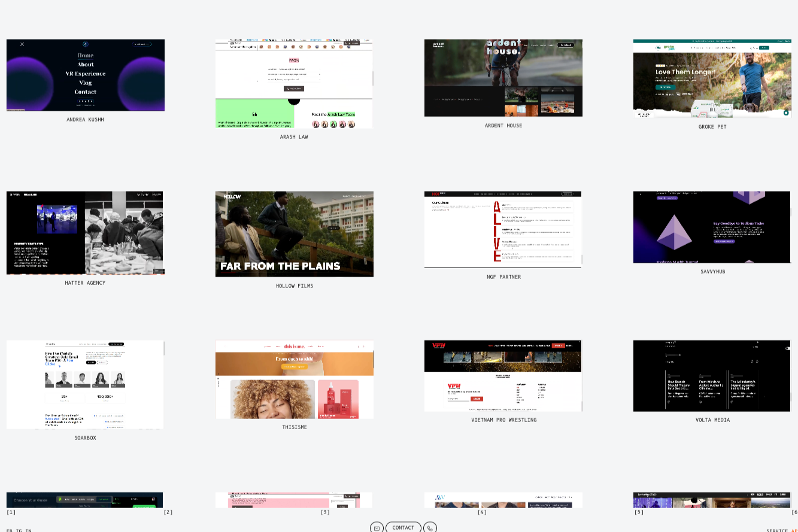This screenshot has height=532, width=798.
Task: Go to page [1]
Action: (x=11, y=512)
